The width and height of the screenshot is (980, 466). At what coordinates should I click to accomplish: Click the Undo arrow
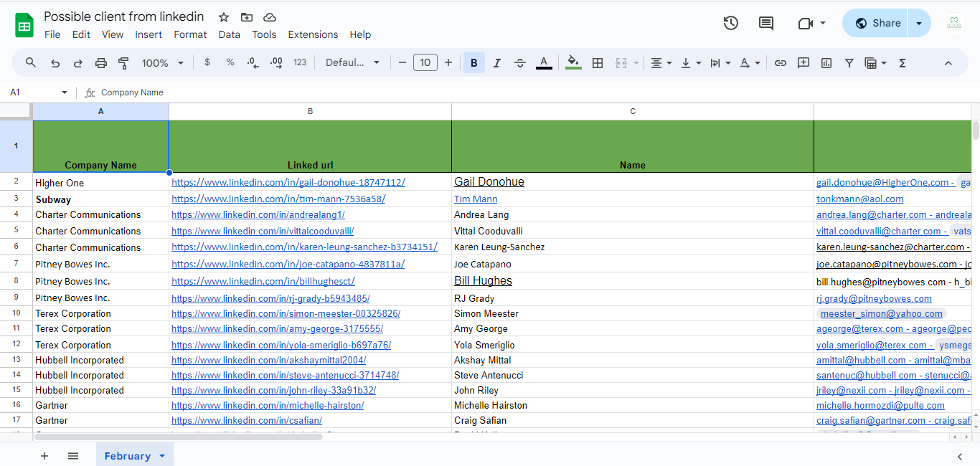coord(55,63)
